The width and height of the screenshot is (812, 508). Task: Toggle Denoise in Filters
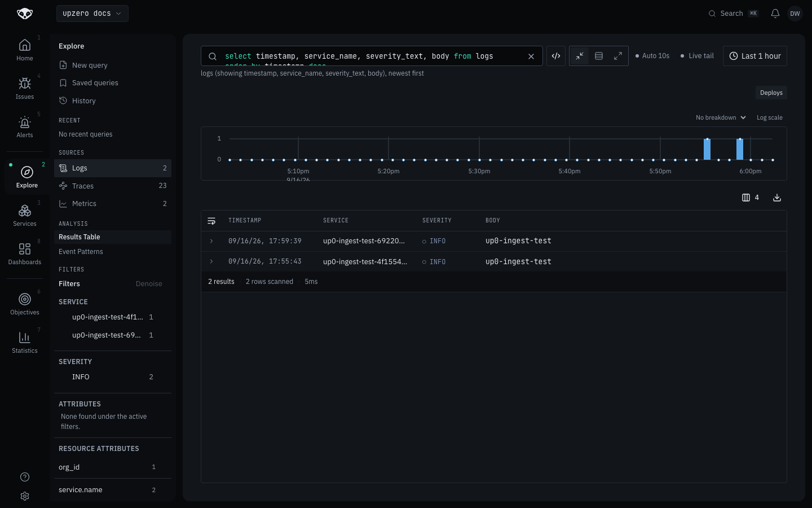click(149, 284)
